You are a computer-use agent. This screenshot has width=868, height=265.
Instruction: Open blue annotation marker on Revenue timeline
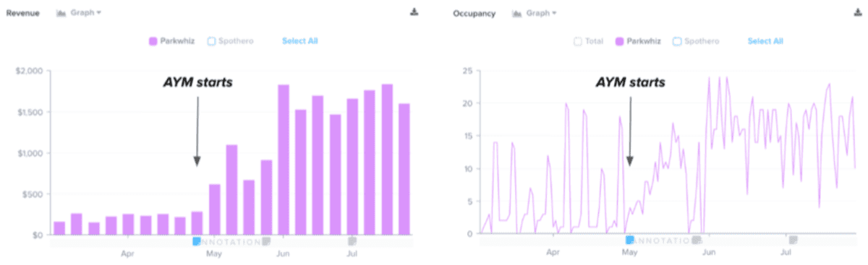[197, 240]
